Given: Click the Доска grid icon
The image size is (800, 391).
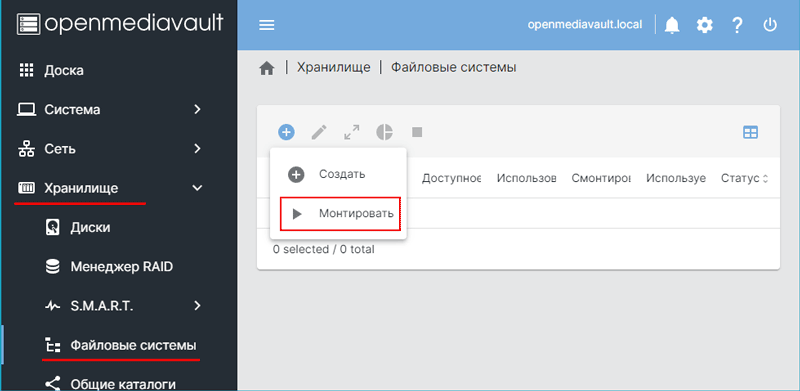Looking at the screenshot, I should pos(26,70).
